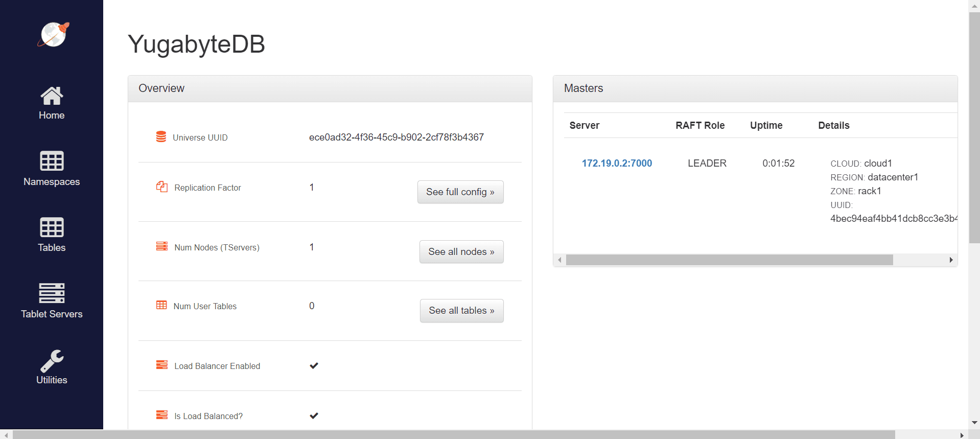The height and width of the screenshot is (439, 980).
Task: Click the YugabyteDB page title
Action: (196, 44)
